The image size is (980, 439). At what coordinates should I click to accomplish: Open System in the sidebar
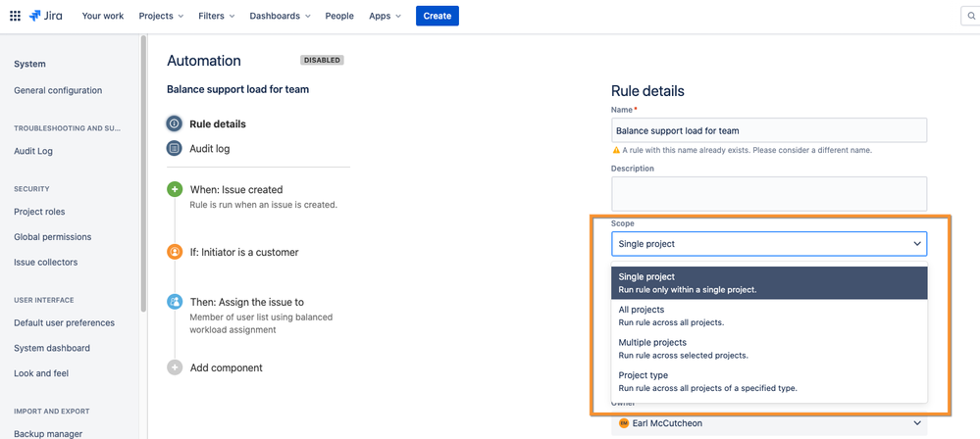(30, 65)
